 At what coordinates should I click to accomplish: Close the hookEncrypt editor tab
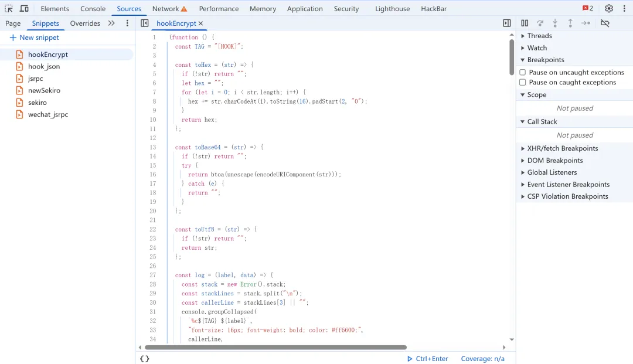point(200,23)
